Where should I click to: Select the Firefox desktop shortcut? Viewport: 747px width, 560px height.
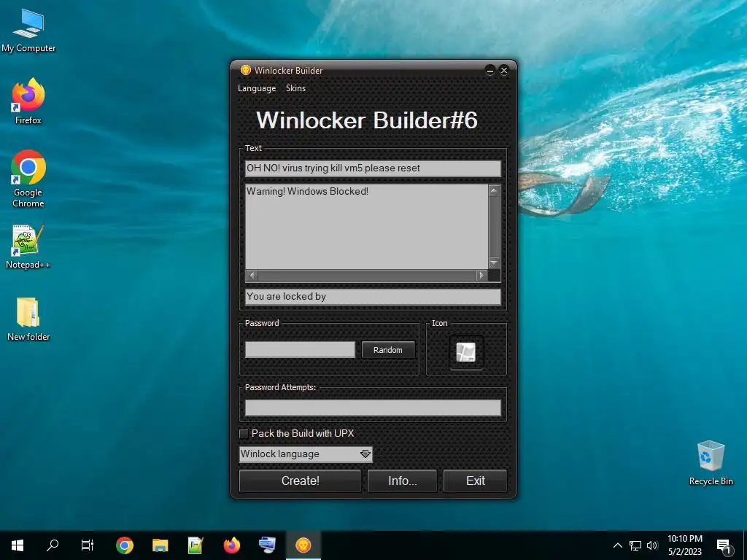coord(28,101)
